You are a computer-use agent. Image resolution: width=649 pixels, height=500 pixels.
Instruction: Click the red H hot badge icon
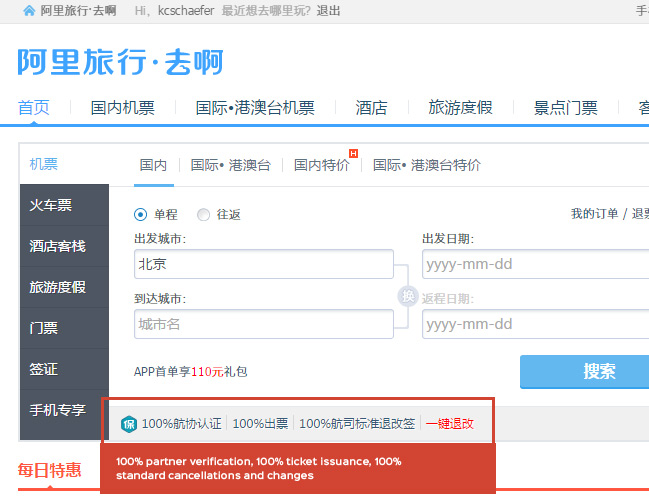353,153
